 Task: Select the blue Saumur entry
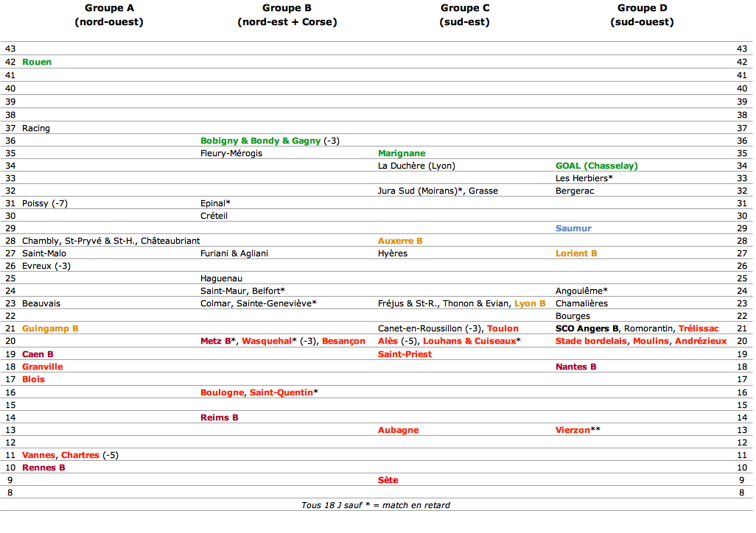point(573,228)
